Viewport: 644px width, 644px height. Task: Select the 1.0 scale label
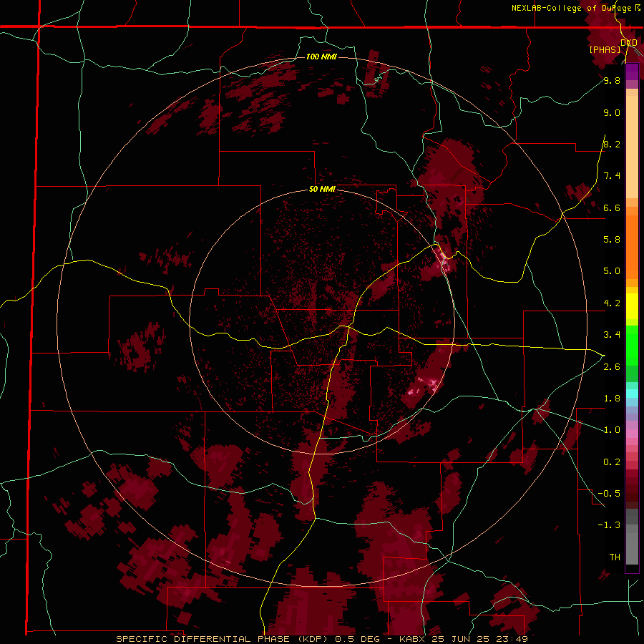(x=612, y=430)
